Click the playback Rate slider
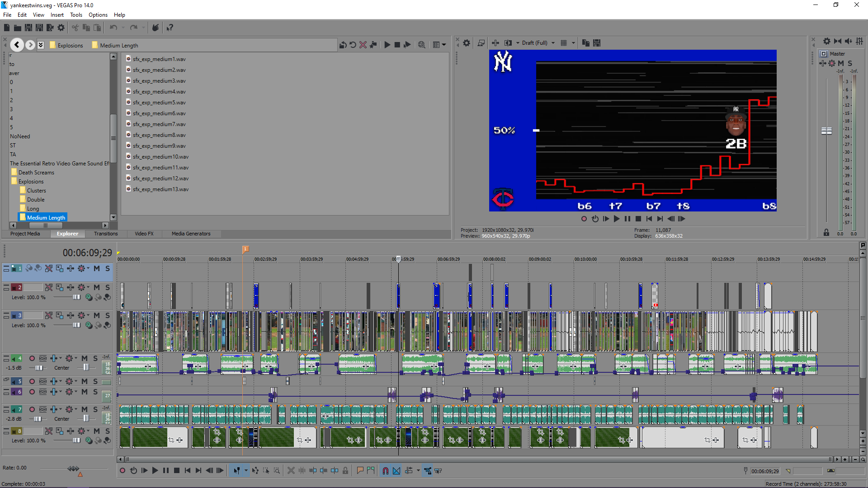Viewport: 868px width, 488px height. (74, 469)
